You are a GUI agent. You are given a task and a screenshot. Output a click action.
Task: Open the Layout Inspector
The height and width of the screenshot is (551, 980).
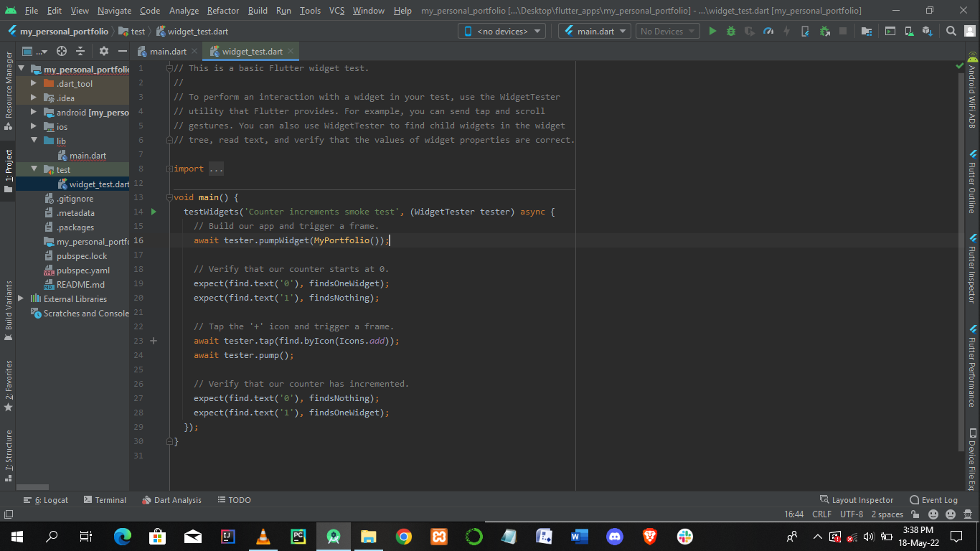tap(857, 500)
